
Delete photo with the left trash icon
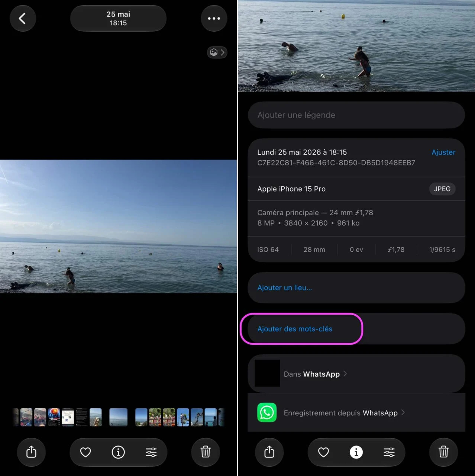click(206, 452)
